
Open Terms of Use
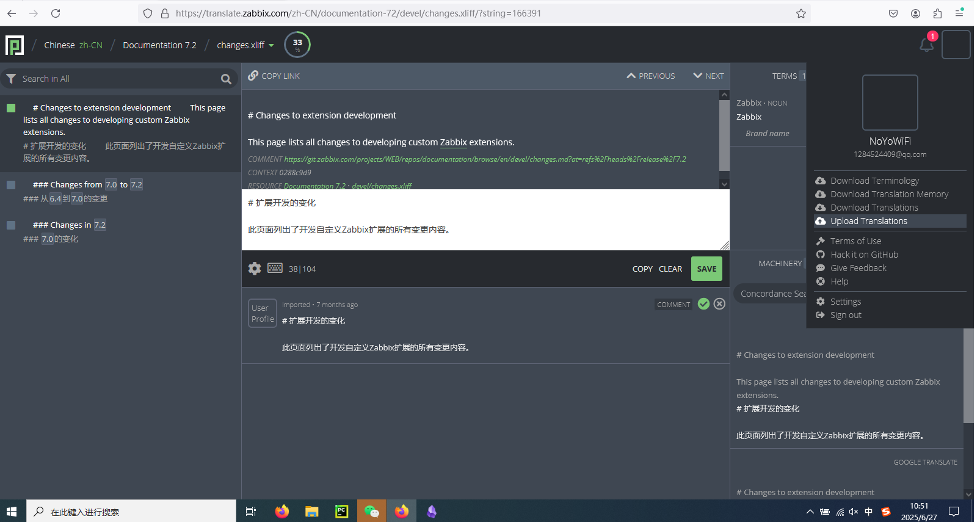849,241
